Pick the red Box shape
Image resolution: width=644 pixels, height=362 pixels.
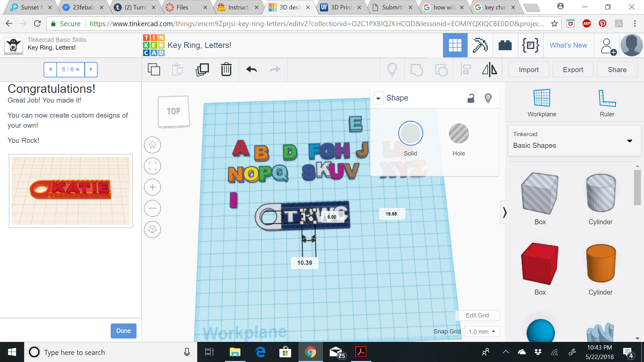coord(540,264)
